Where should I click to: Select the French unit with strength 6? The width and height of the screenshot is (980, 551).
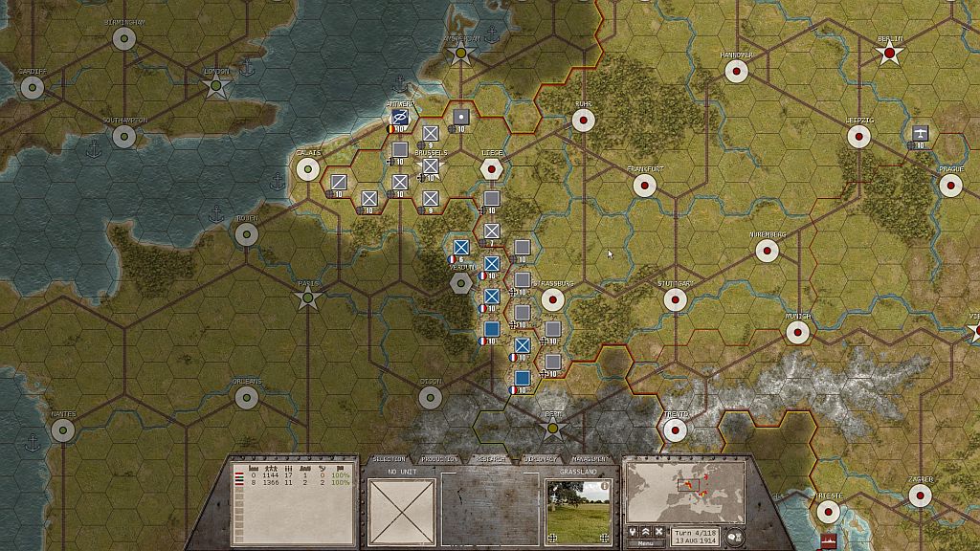(461, 248)
